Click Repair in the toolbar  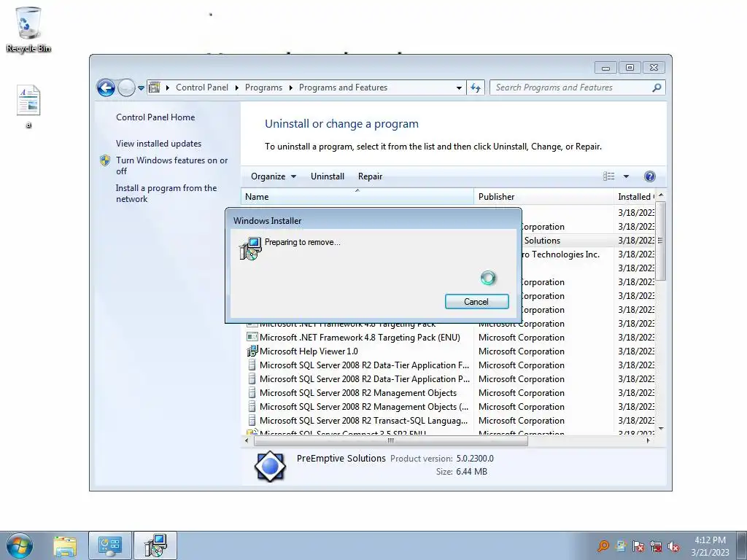pos(370,176)
